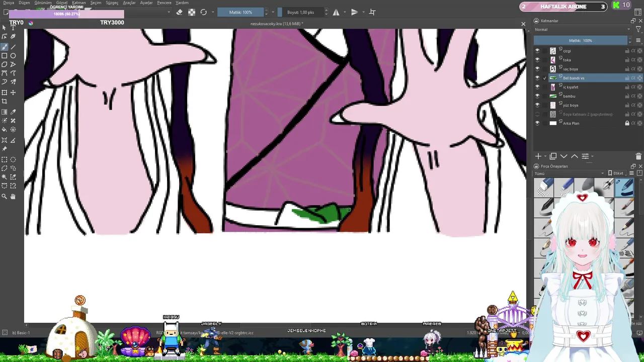Duplicate the current layer

553,156
